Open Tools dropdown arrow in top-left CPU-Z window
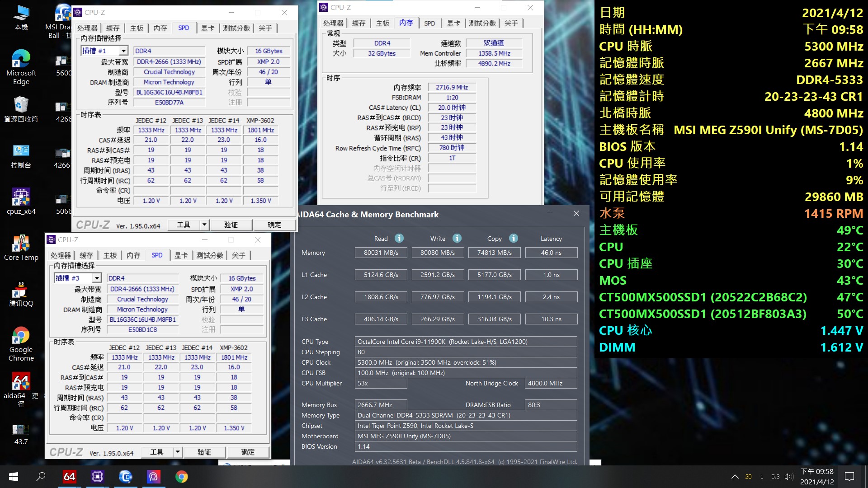 pyautogui.click(x=204, y=225)
